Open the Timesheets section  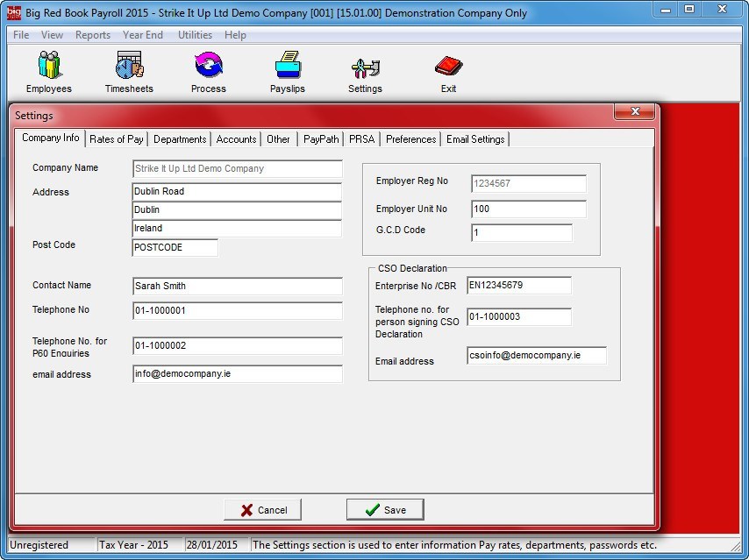pos(127,72)
